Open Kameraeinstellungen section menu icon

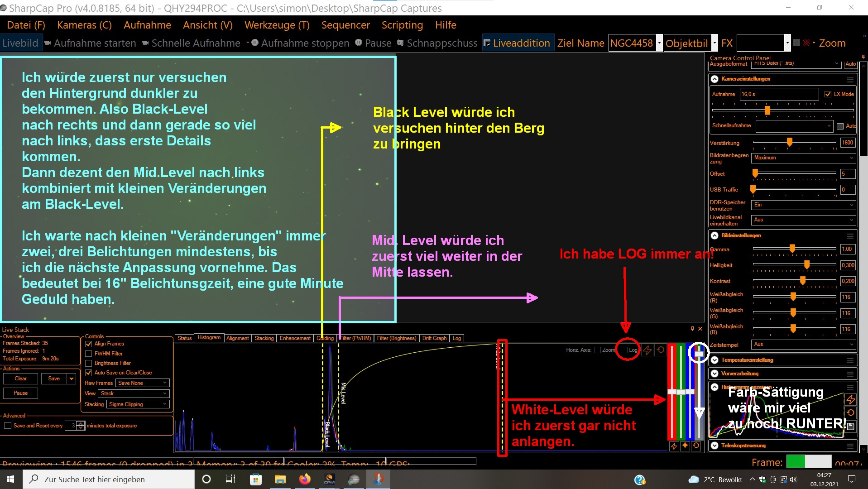(x=850, y=79)
